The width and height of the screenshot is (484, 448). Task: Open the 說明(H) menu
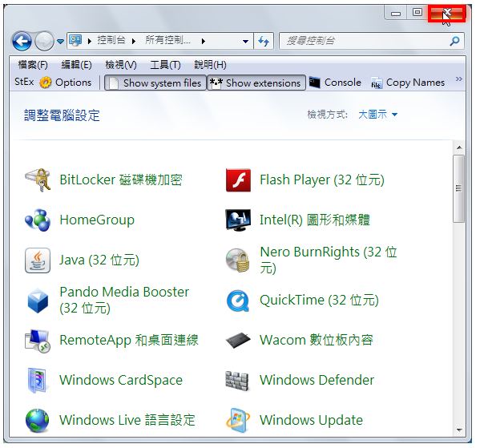coord(210,65)
